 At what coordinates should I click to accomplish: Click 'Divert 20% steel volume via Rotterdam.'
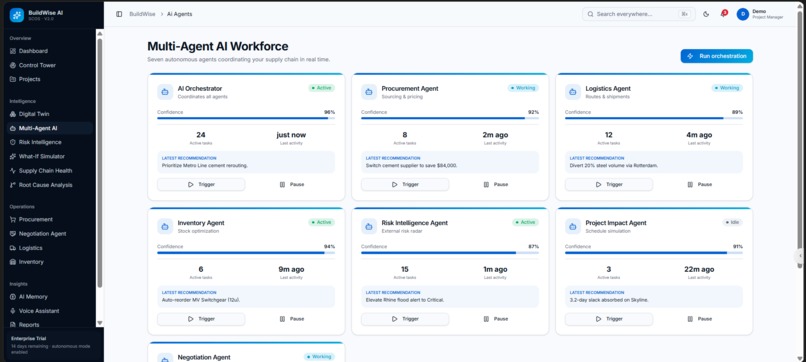(614, 166)
